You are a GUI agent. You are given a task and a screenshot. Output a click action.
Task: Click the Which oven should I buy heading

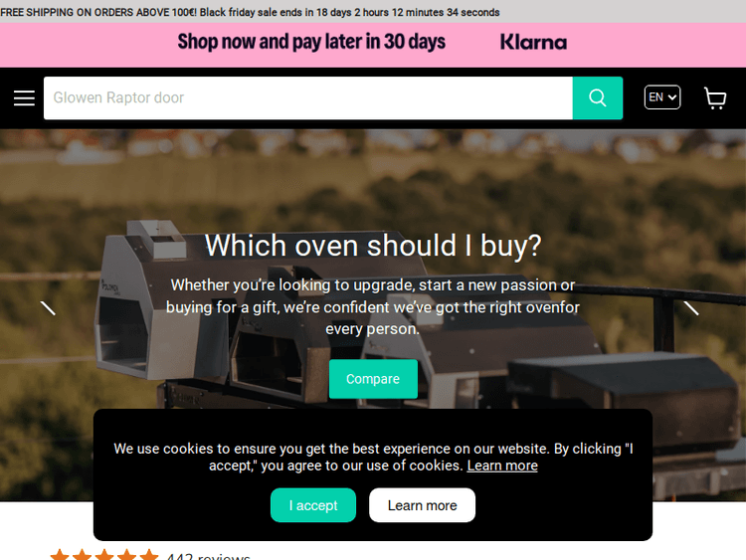point(373,246)
